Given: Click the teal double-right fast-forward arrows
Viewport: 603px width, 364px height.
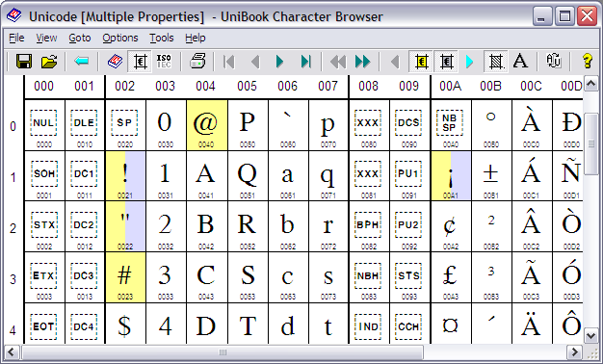Looking at the screenshot, I should [362, 62].
